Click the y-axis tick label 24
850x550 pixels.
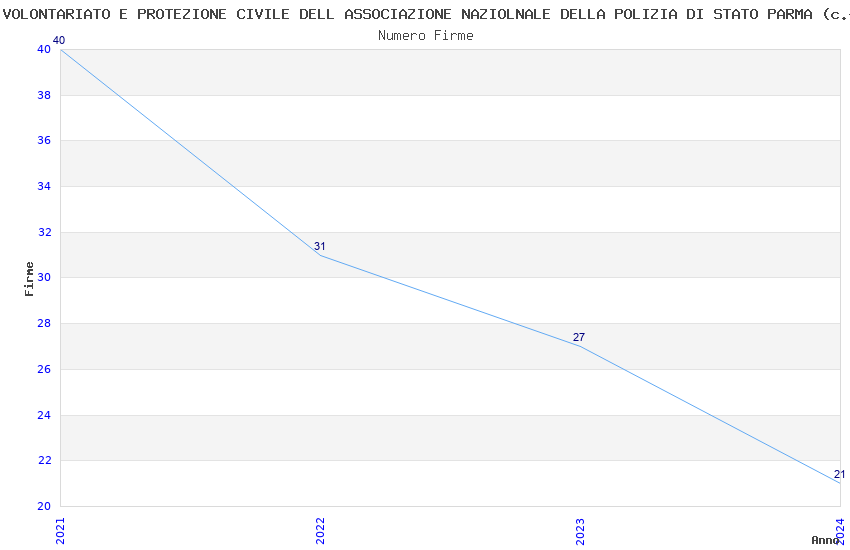tap(44, 415)
